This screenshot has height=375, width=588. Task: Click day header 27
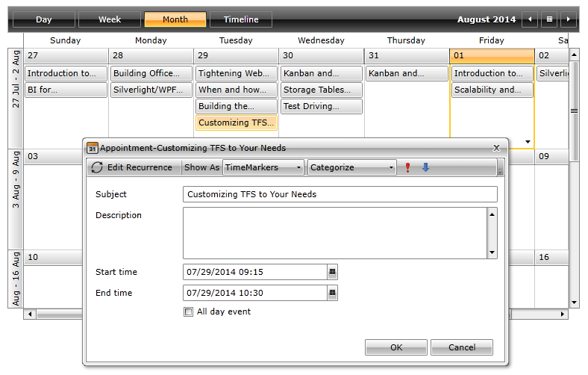[x=66, y=55]
